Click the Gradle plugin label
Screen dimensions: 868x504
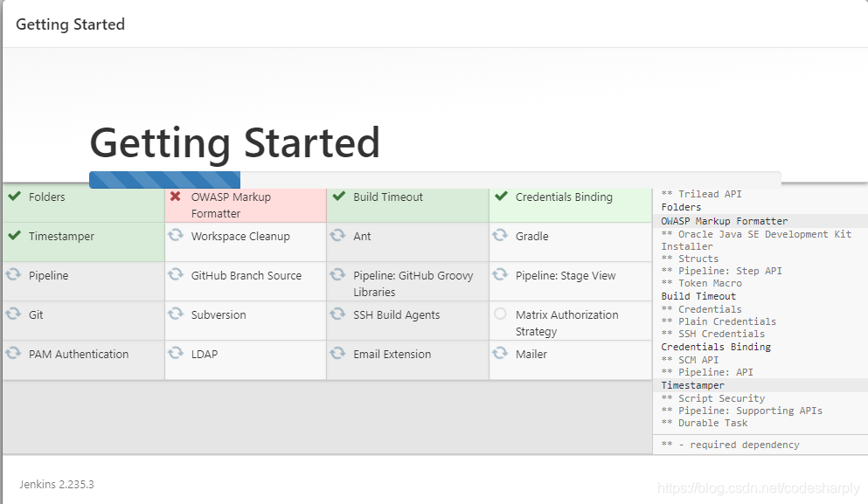click(x=532, y=236)
